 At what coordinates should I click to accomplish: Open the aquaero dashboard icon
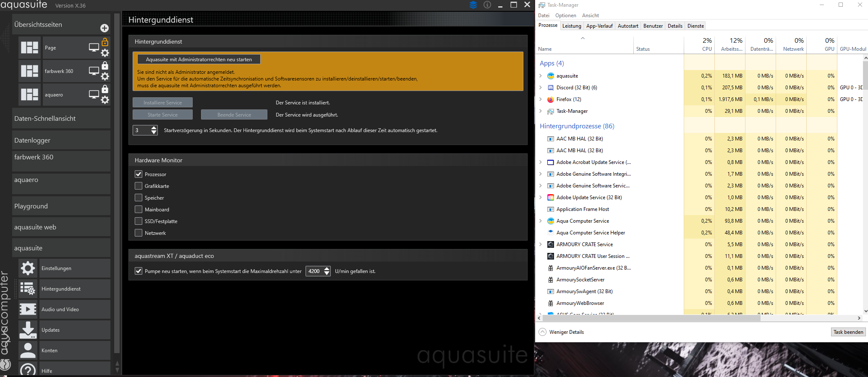[30, 94]
